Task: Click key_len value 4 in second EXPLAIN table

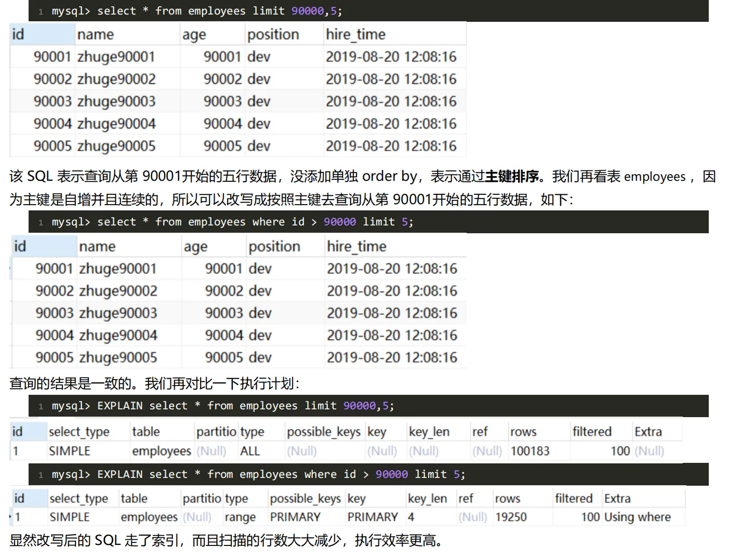Action: [x=411, y=517]
